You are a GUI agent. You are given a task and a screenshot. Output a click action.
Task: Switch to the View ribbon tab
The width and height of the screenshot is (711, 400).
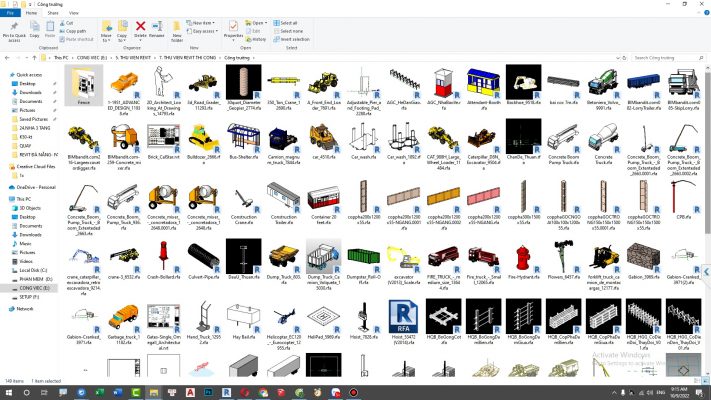click(76, 12)
